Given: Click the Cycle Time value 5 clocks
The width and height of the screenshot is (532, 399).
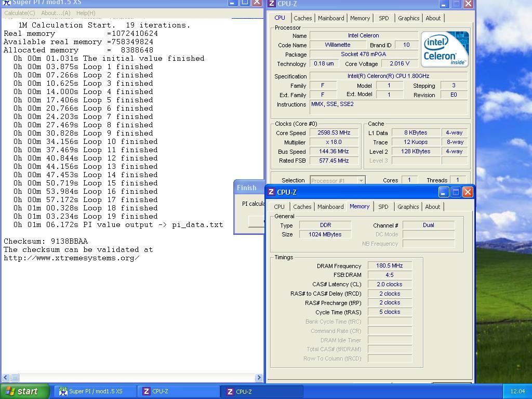Looking at the screenshot, I should pyautogui.click(x=390, y=312).
